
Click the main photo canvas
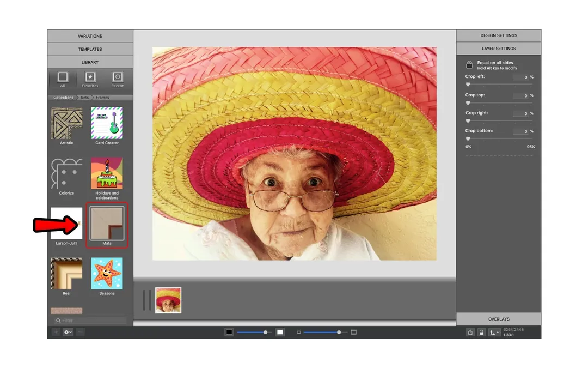295,154
